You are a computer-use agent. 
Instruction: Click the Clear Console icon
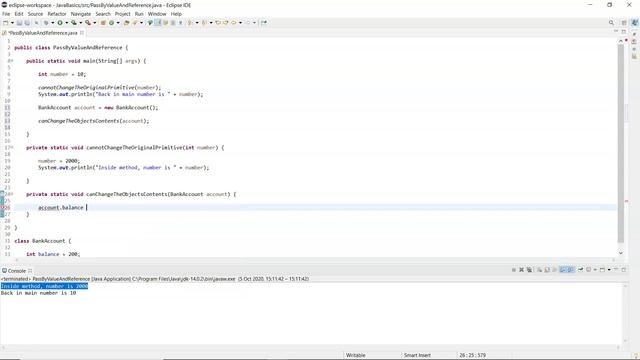[x=539, y=270]
